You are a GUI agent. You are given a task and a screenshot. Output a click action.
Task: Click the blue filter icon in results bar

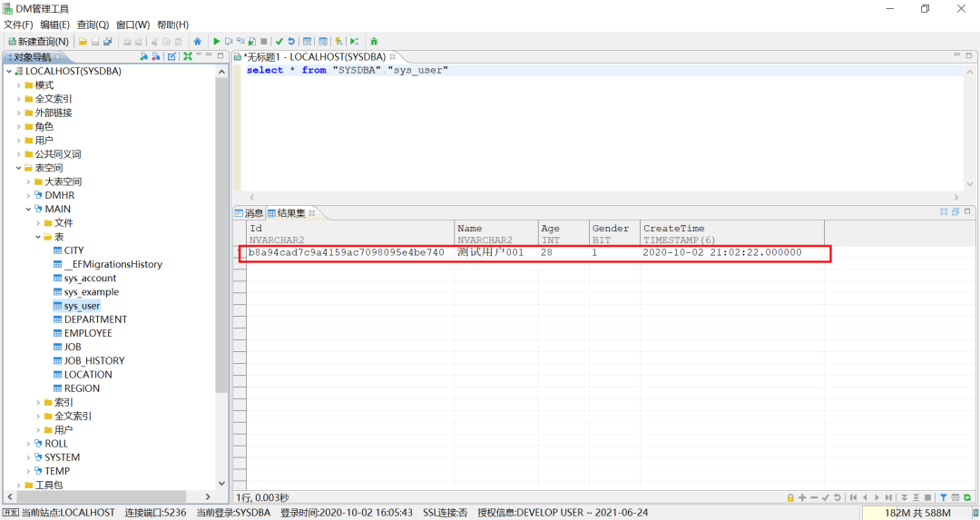pyautogui.click(x=943, y=497)
